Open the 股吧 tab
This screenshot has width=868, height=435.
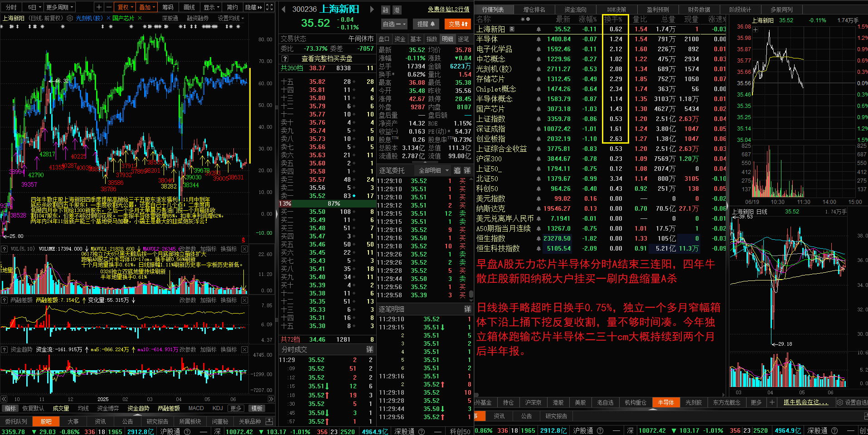(x=46, y=421)
